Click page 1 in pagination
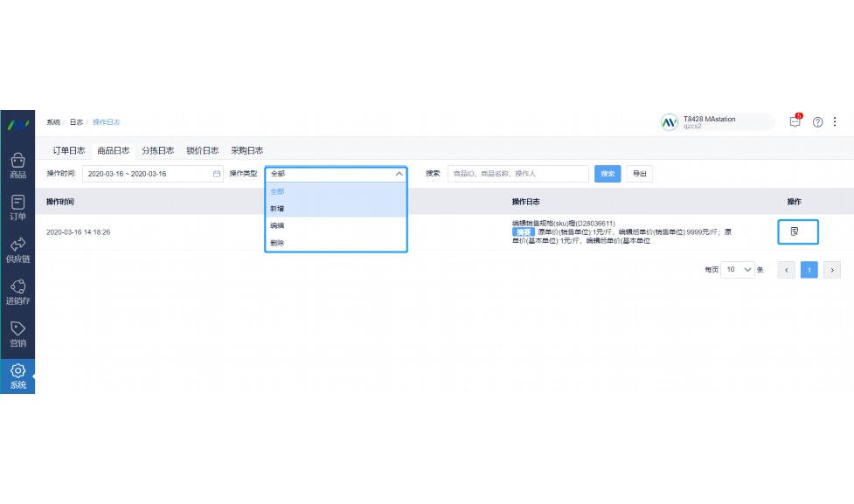This screenshot has height=504, width=854. [x=809, y=270]
